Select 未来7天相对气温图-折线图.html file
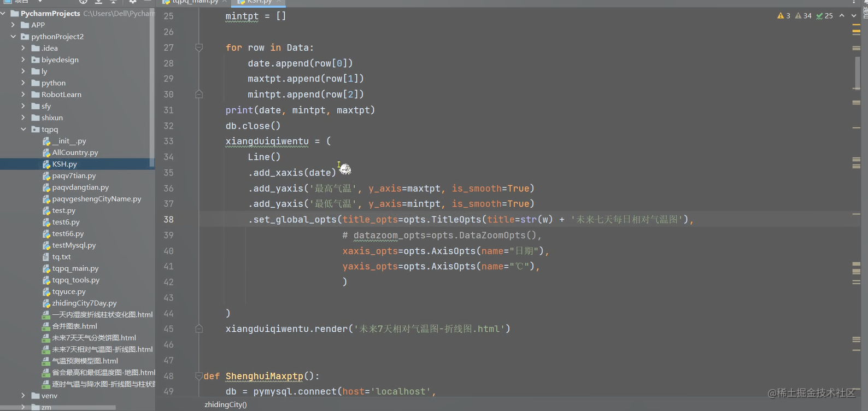Screen dimensions: 868x411 pyautogui.click(x=102, y=349)
